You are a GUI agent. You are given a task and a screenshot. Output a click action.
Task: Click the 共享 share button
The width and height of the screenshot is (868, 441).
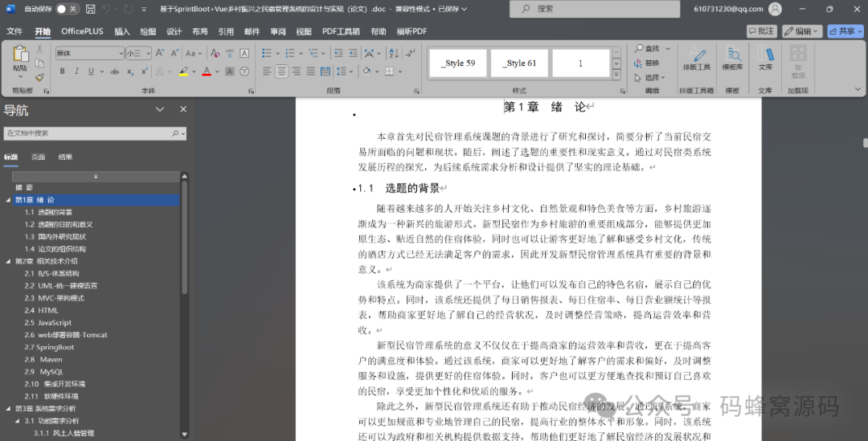(845, 31)
